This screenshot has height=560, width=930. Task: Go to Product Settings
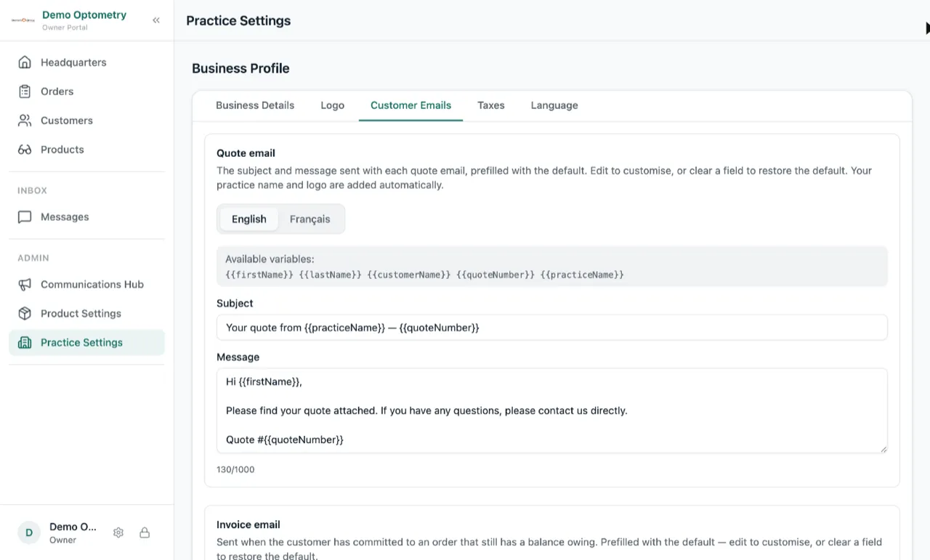coord(86,314)
